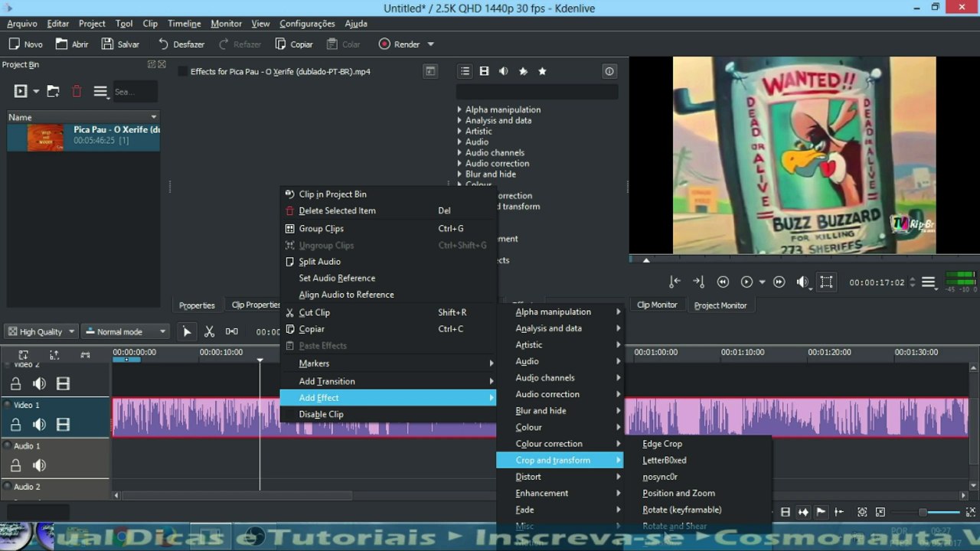Open the Render dropdown arrow
The width and height of the screenshot is (980, 551).
coord(430,44)
